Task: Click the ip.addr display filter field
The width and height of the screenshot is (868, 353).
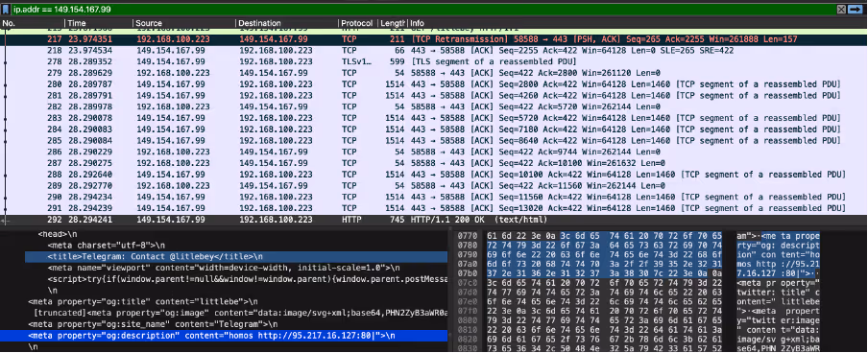Action: tap(422, 10)
